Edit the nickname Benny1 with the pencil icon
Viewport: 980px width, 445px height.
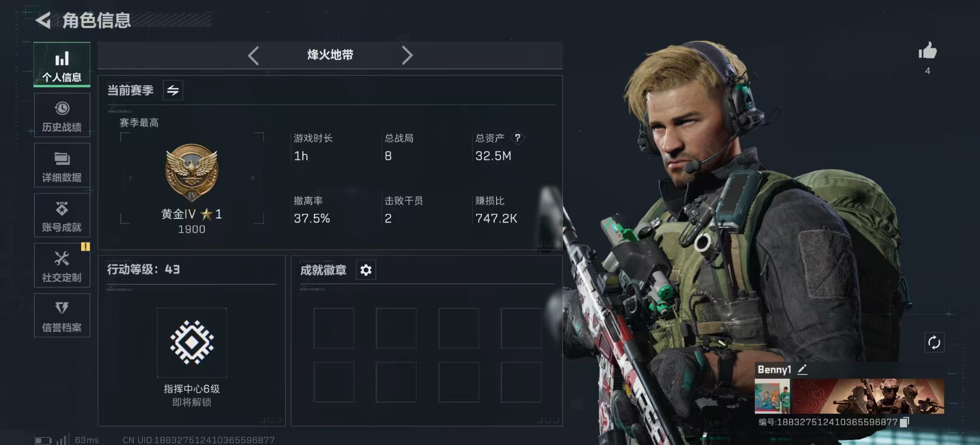[802, 369]
